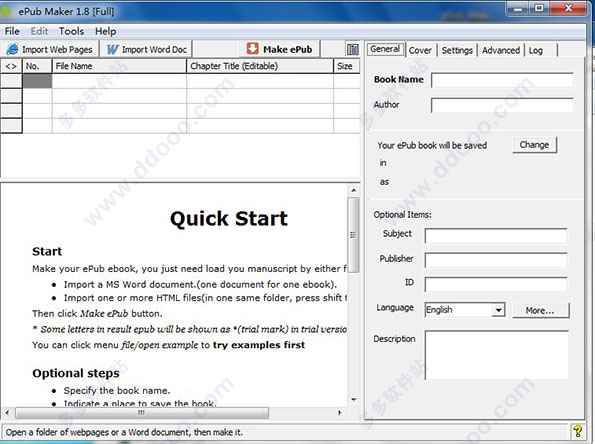This screenshot has height=444, width=595.
Task: Click the horizontal scroll-left arrow
Action: point(7,413)
